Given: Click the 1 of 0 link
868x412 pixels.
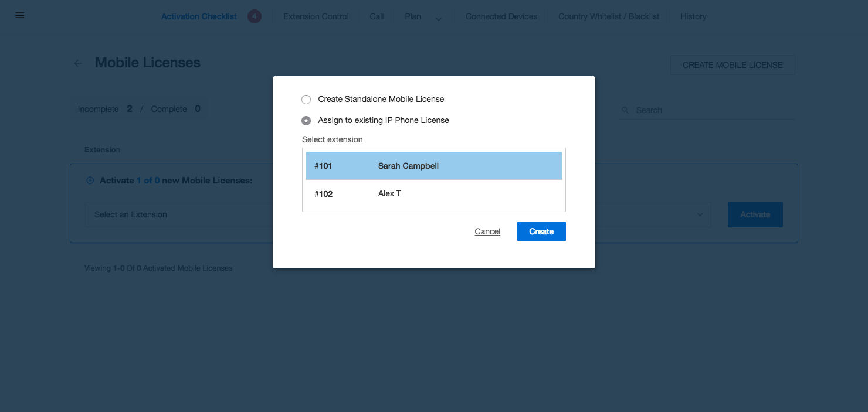Looking at the screenshot, I should point(148,181).
